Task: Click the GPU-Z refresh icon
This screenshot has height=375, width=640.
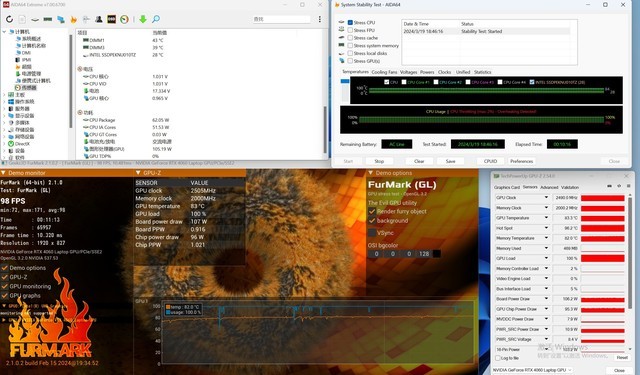Action: pos(619,186)
